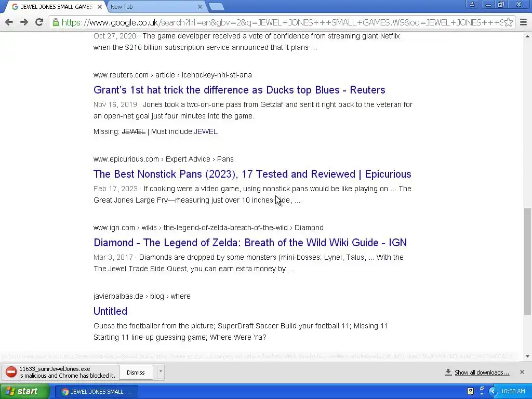Click the Feb 17, 2023 snippet date
Image resolution: width=532 pixels, height=399 pixels.
tap(116, 189)
